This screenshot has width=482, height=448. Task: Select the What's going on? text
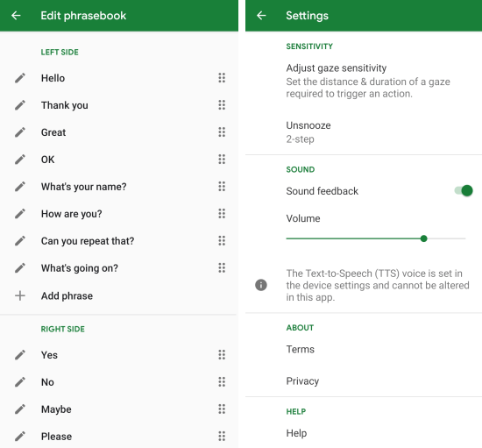coord(80,268)
